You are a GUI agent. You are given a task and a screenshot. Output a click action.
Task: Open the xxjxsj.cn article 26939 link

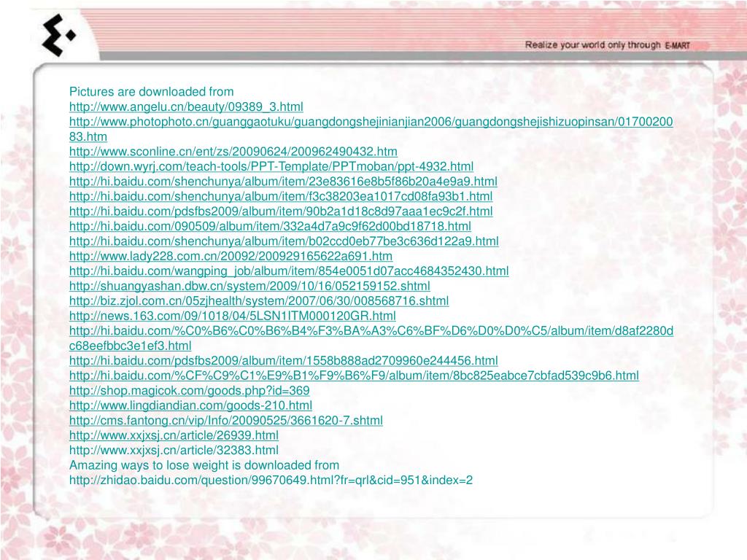tap(174, 435)
